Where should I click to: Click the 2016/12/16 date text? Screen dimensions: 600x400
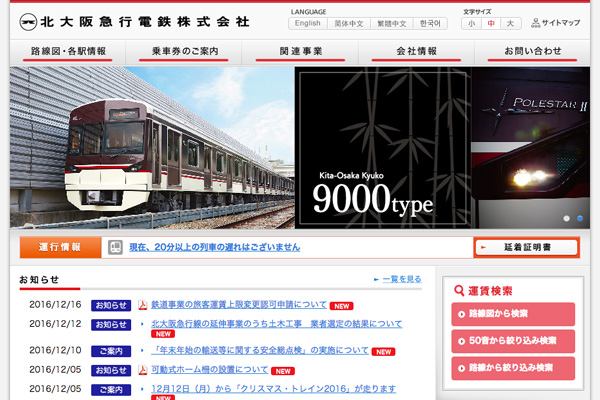[x=55, y=305]
